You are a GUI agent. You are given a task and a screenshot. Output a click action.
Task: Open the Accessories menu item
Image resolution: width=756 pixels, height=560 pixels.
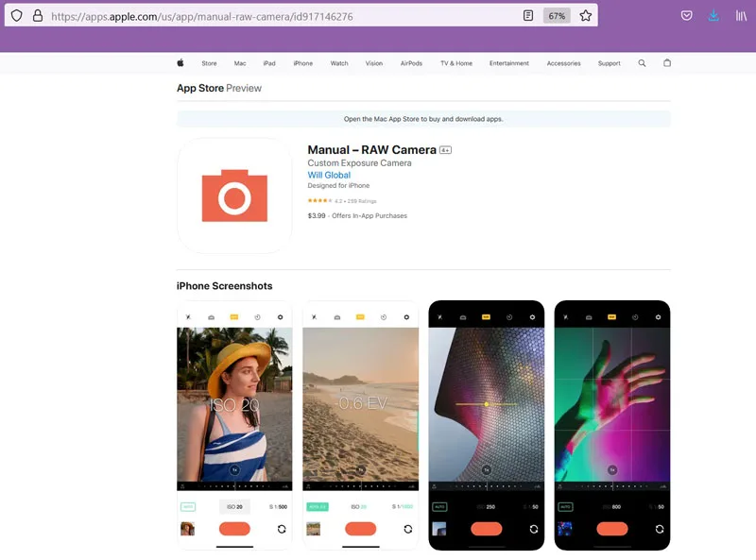pos(563,63)
